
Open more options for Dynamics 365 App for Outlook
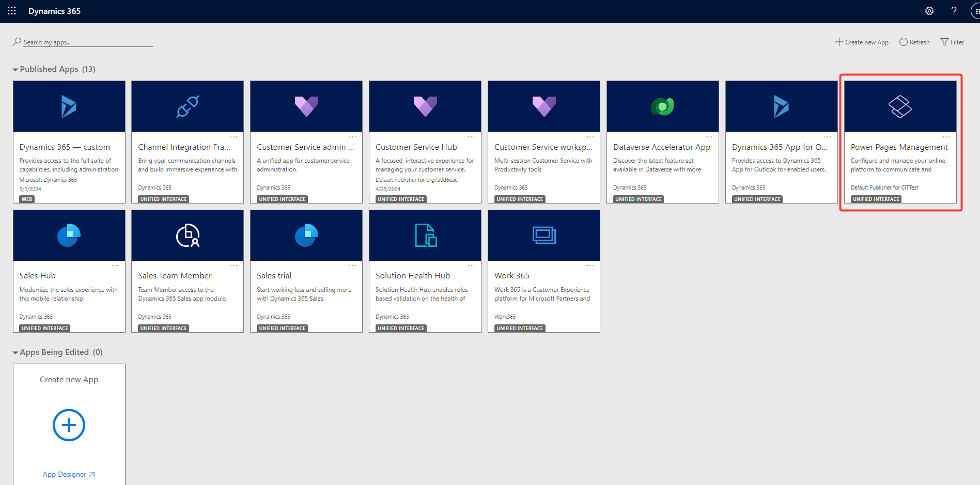[x=828, y=137]
